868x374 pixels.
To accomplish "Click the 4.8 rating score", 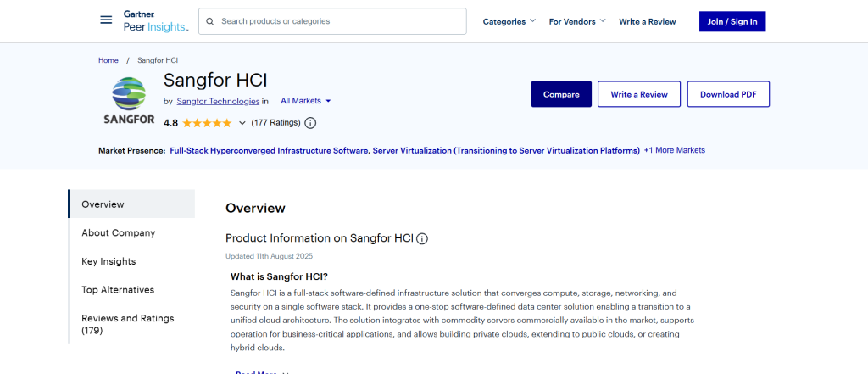I will pyautogui.click(x=170, y=123).
